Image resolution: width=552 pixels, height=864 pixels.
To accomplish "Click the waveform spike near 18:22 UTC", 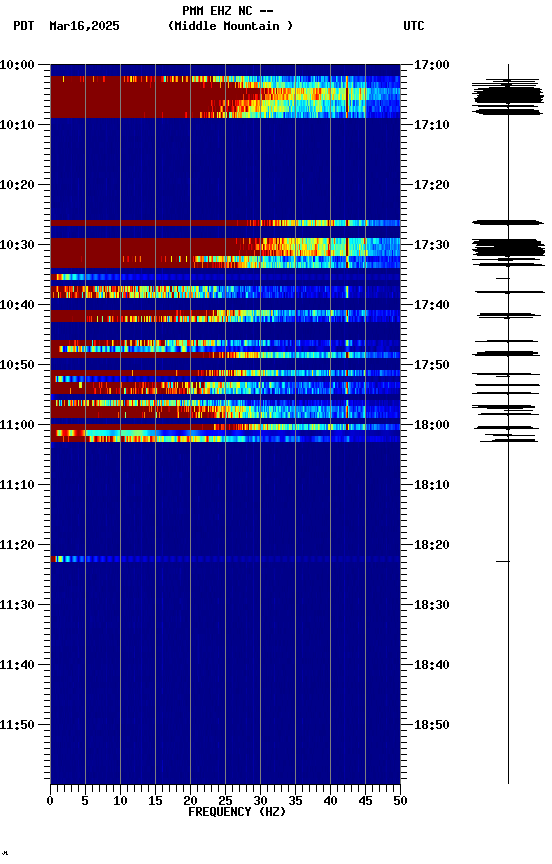I will [502, 561].
